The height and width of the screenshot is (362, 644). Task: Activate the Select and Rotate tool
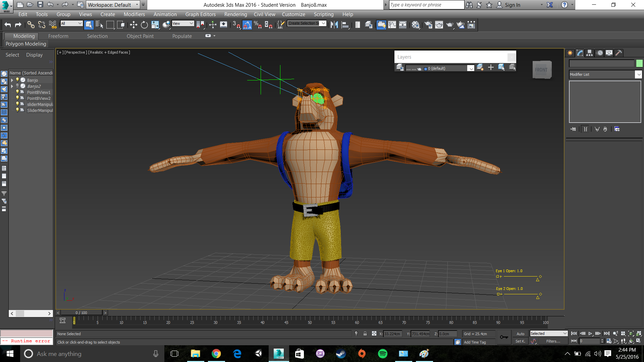click(x=144, y=25)
